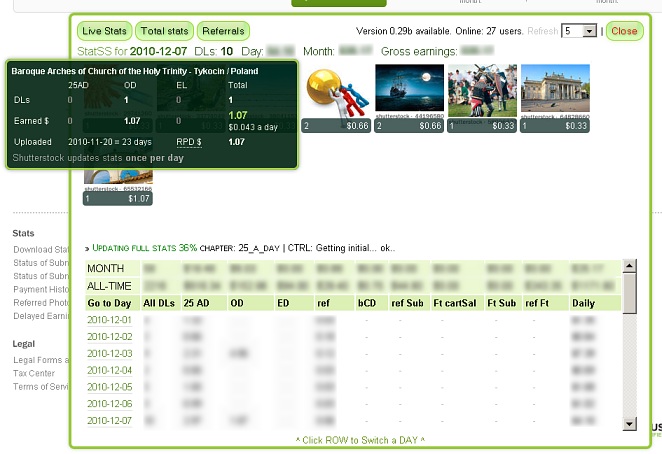Switch to Total stats tab
The image size is (662, 454).
coord(164,31)
